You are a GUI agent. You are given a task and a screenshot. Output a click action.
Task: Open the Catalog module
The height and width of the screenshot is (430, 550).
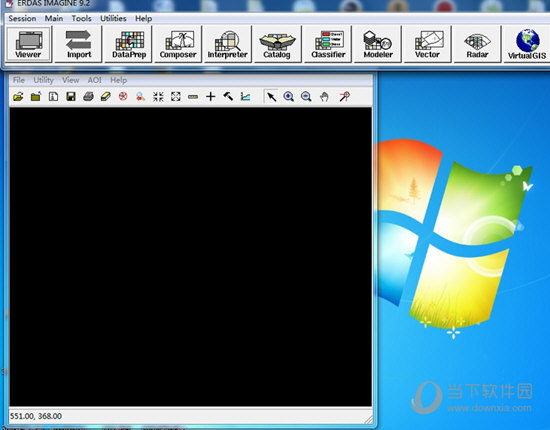(x=277, y=44)
